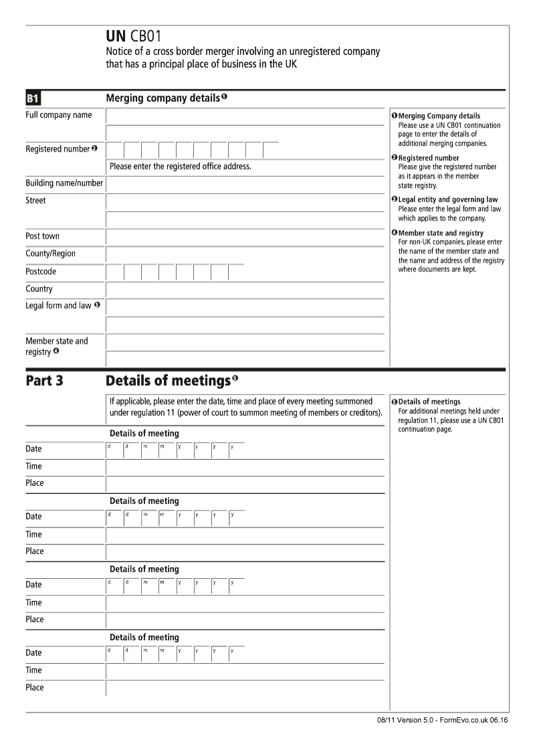Viewport: 535px width, 756px height.
Task: Select the first Registered number box
Action: [114, 150]
